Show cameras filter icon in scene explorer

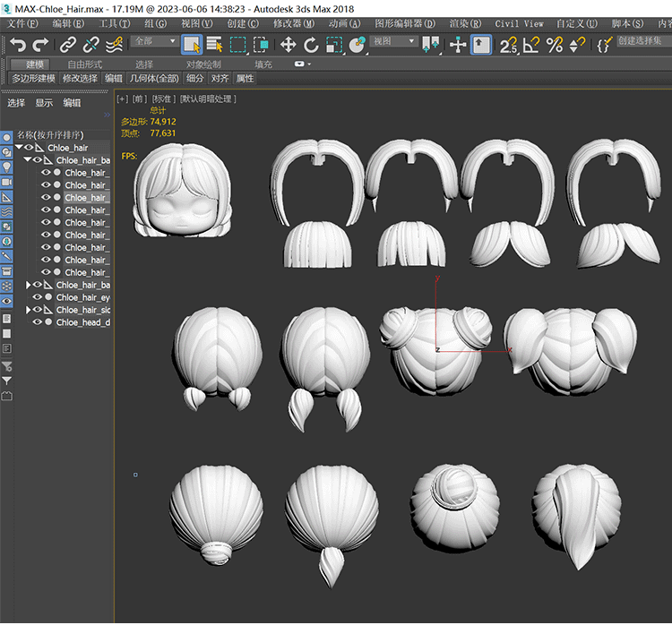(x=7, y=182)
